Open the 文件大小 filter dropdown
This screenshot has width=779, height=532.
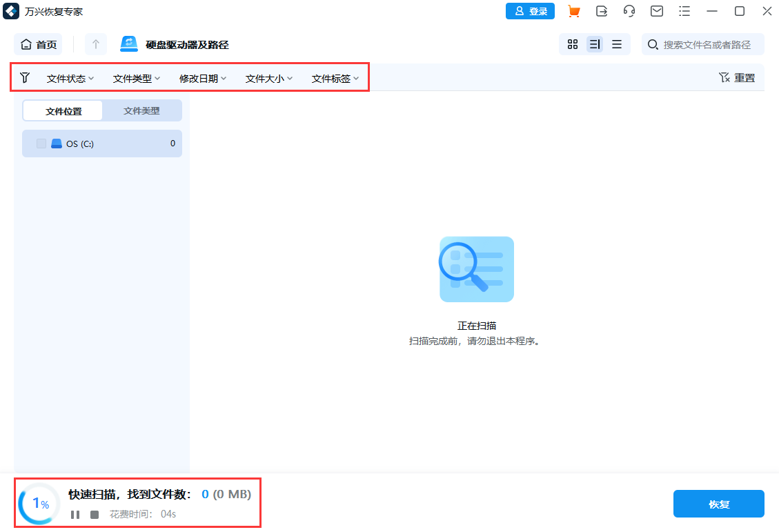pos(269,79)
